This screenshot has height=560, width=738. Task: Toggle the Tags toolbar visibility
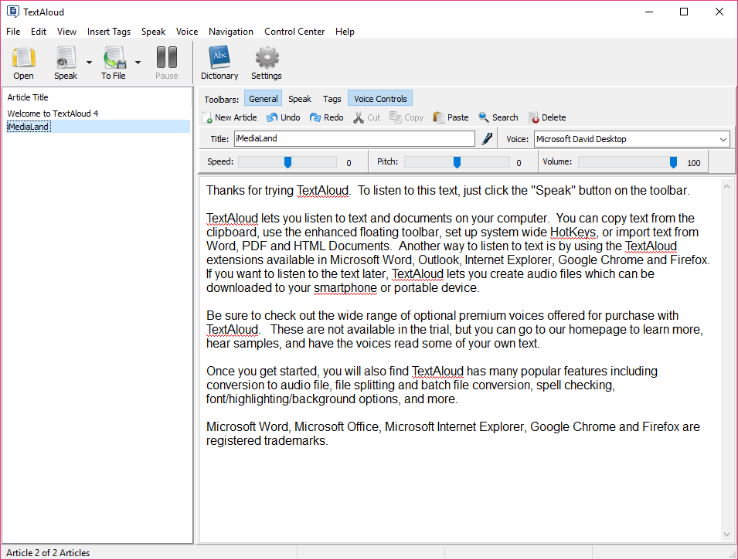click(x=332, y=99)
